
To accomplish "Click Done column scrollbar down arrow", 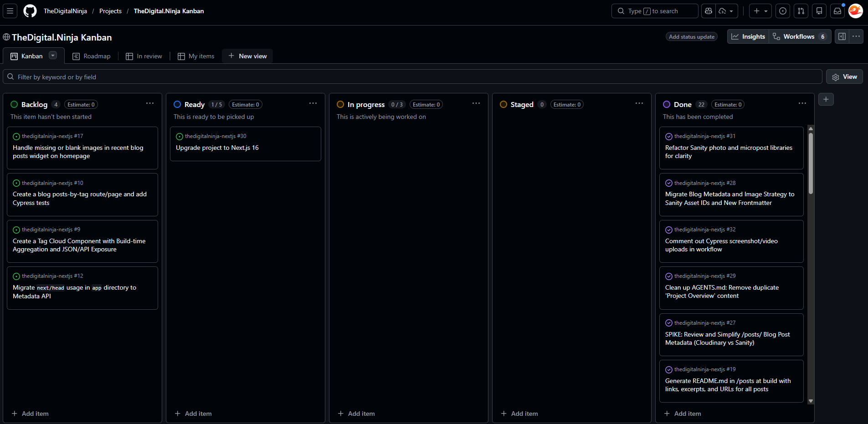I will pos(811,401).
